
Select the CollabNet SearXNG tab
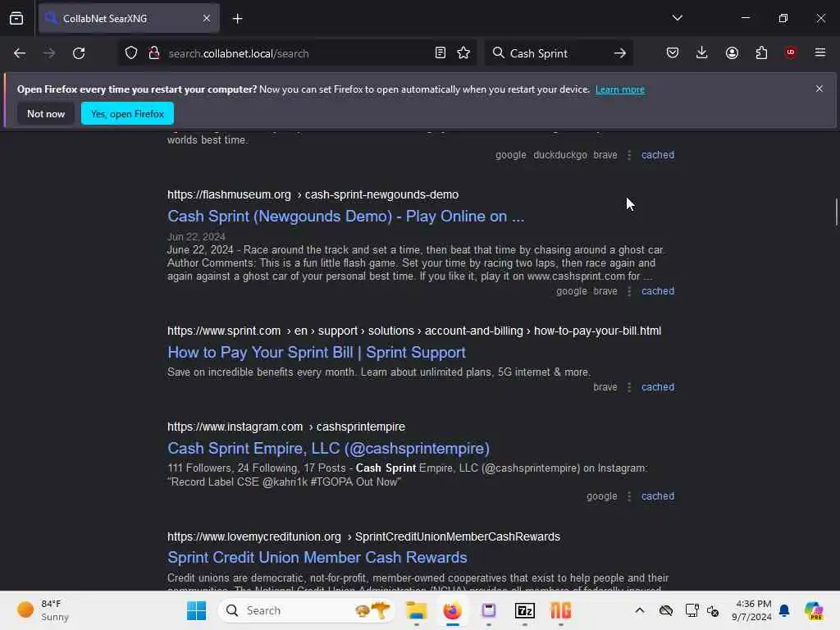coord(129,18)
